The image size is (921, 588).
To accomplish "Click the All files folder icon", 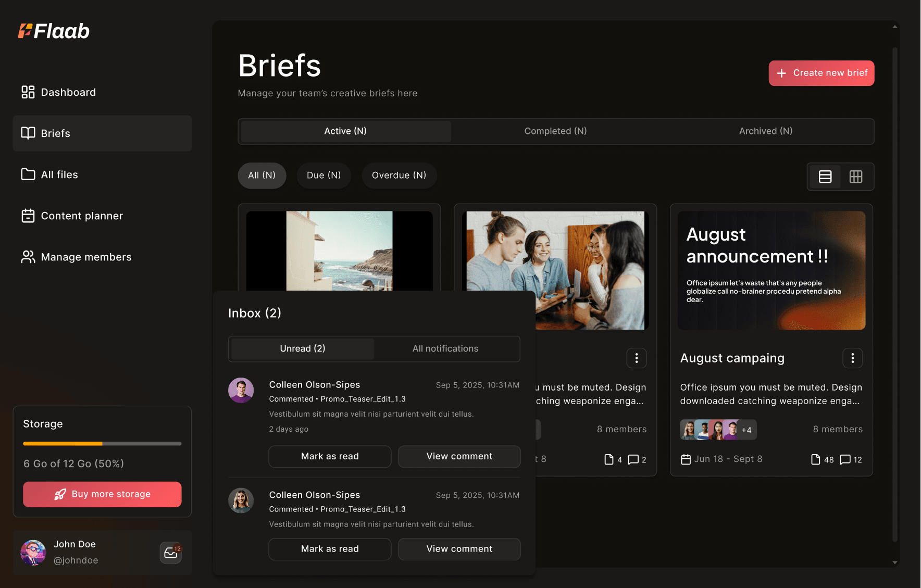I will point(28,174).
